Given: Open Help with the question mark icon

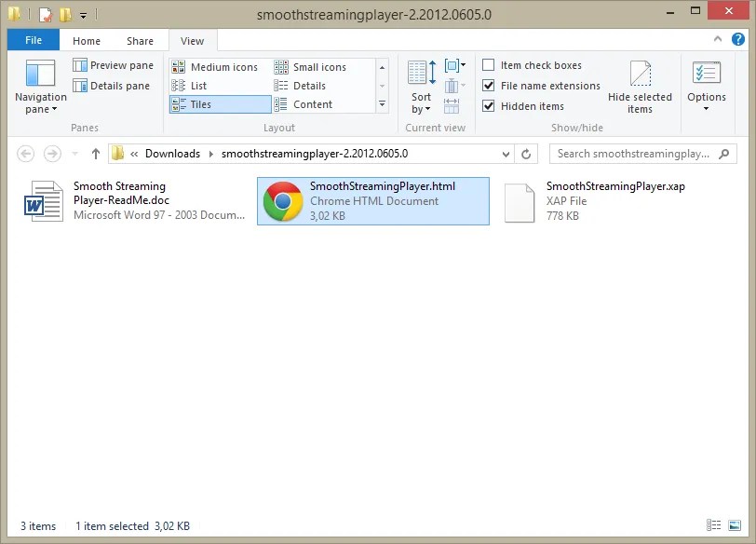Looking at the screenshot, I should click(738, 39).
